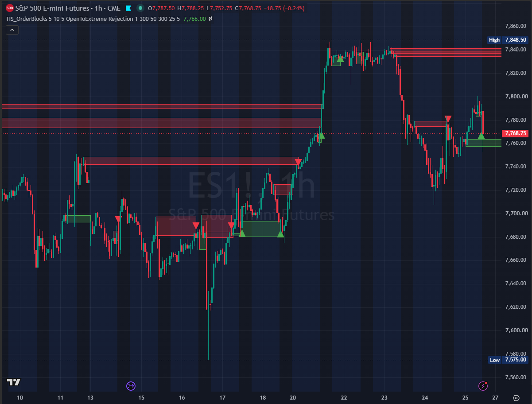Click the 7,600.00 price axis label

(516, 330)
